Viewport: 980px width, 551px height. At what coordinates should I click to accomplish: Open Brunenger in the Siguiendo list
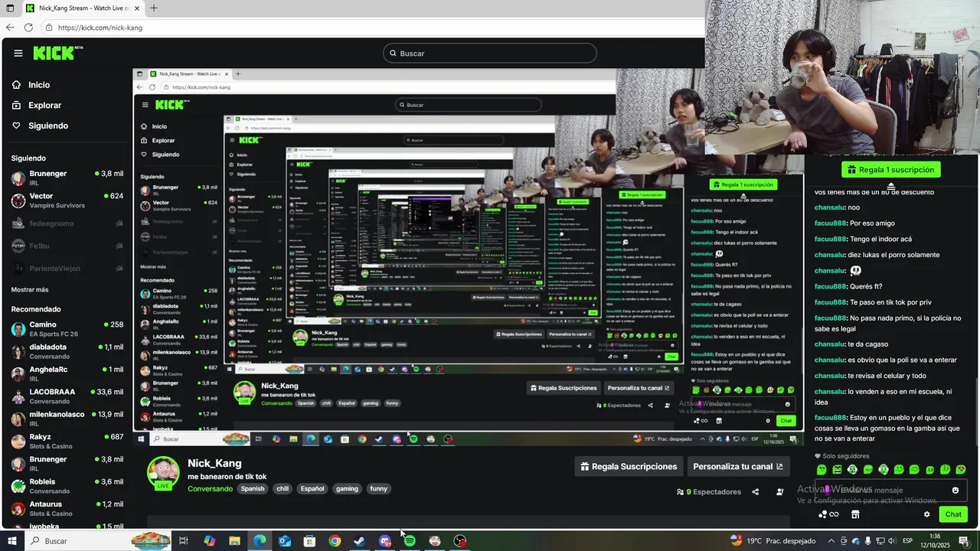pos(67,178)
